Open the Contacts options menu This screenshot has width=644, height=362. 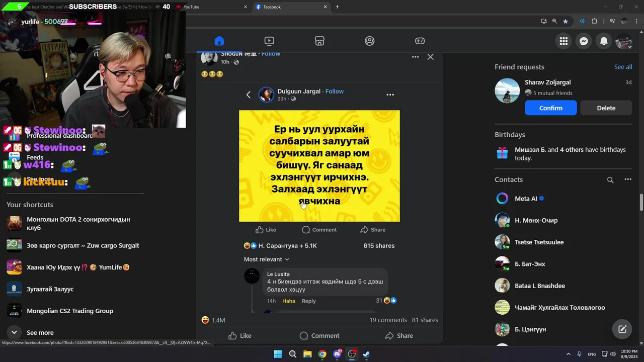click(628, 179)
